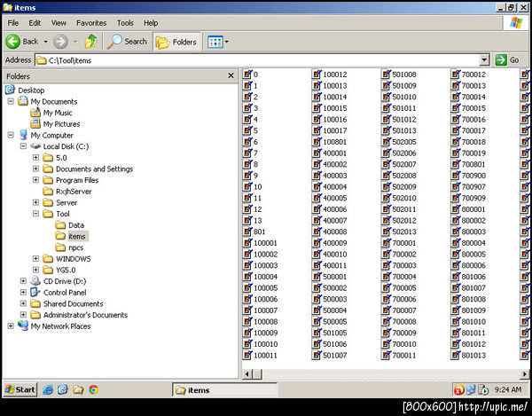Launch Internet Explorer from quick launch
Viewport: 532px width, 416px height.
click(48, 389)
